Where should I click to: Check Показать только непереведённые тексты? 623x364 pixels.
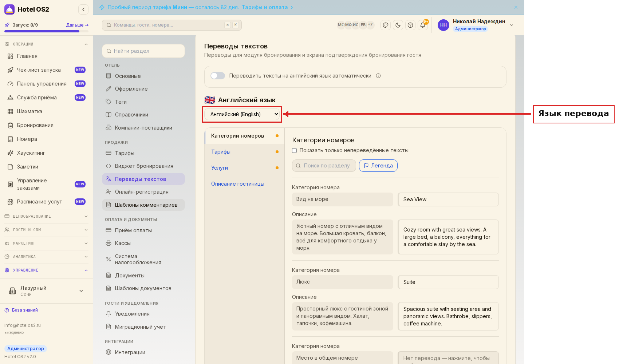(x=295, y=150)
